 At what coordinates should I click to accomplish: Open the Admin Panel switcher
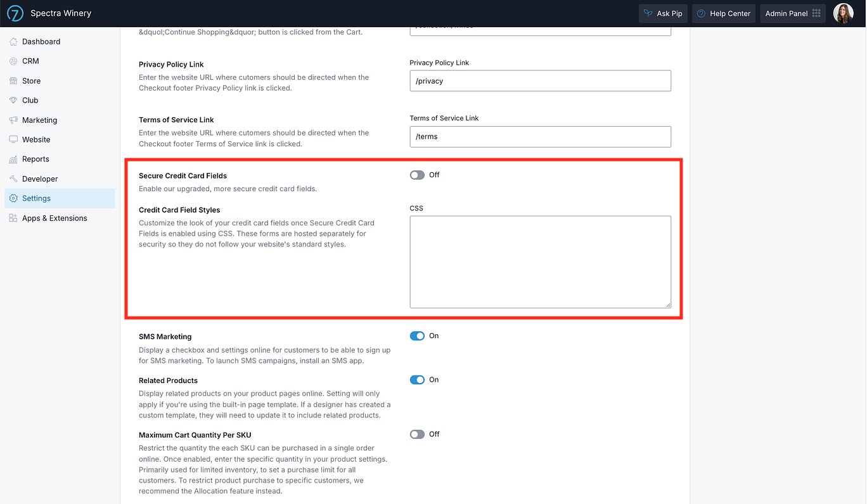click(793, 13)
